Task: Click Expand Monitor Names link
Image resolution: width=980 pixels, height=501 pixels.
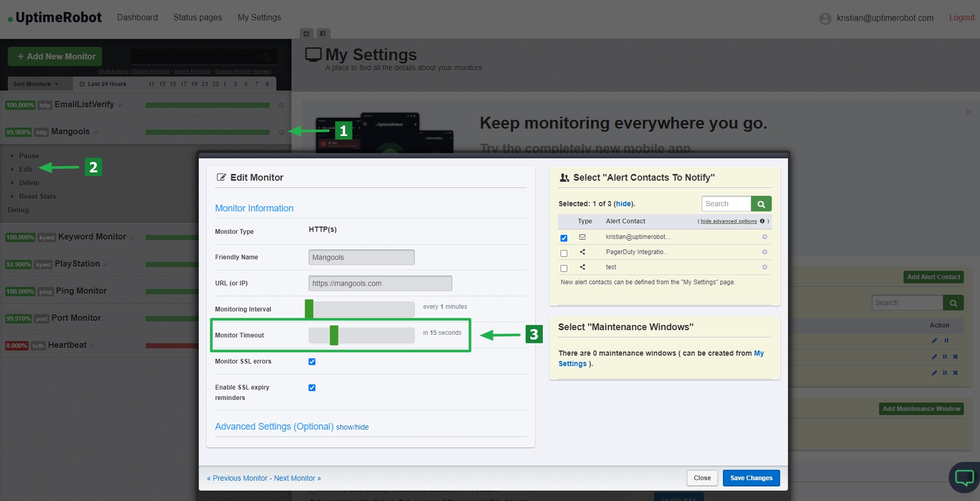Action: [x=243, y=71]
